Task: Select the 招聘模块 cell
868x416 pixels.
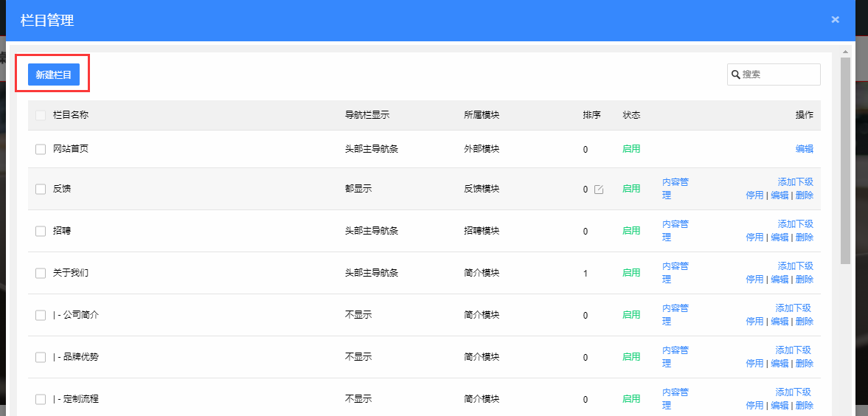Action: click(x=482, y=231)
